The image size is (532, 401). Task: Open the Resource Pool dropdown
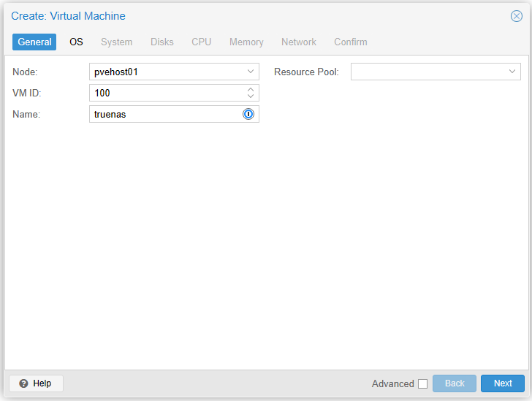512,72
